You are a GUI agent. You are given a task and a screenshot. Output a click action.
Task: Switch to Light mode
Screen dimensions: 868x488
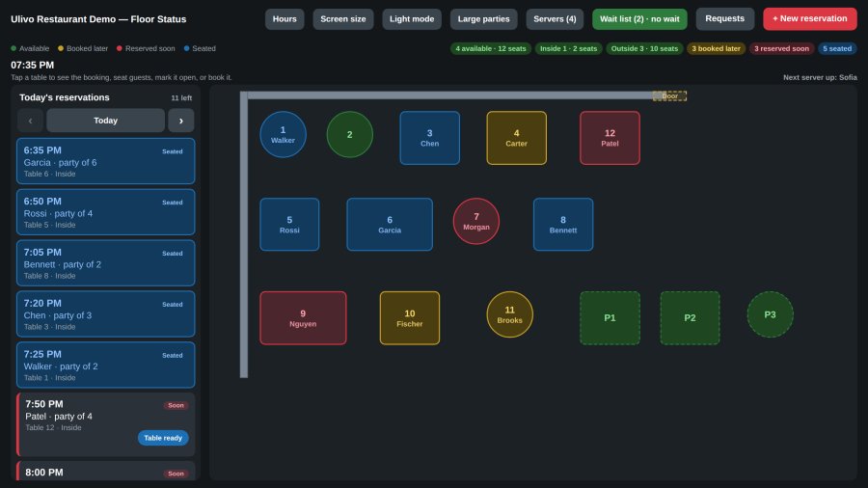412,19
